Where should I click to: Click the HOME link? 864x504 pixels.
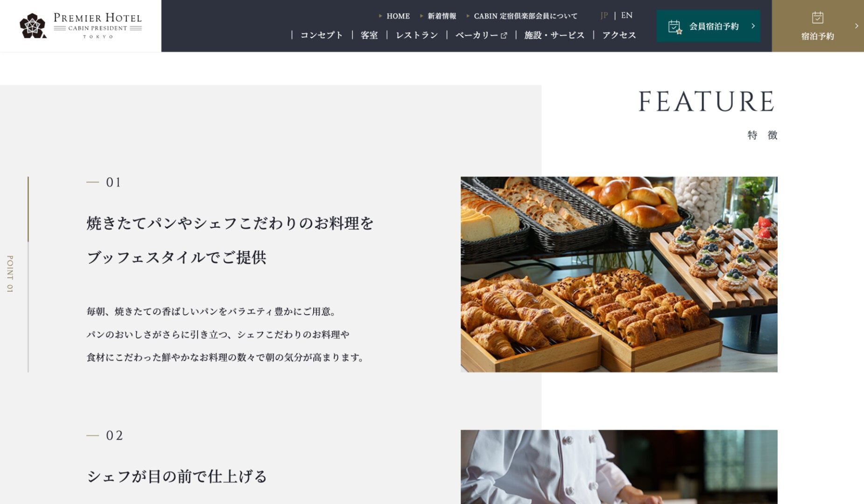pos(398,16)
